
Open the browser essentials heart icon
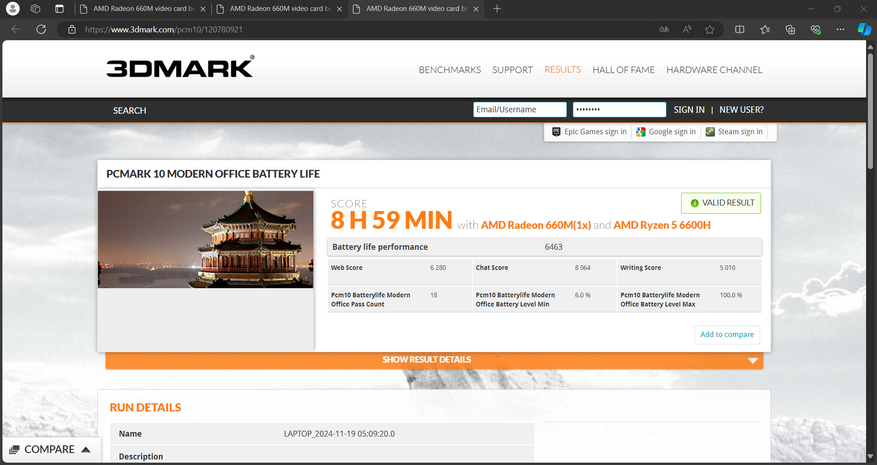[x=815, y=30]
